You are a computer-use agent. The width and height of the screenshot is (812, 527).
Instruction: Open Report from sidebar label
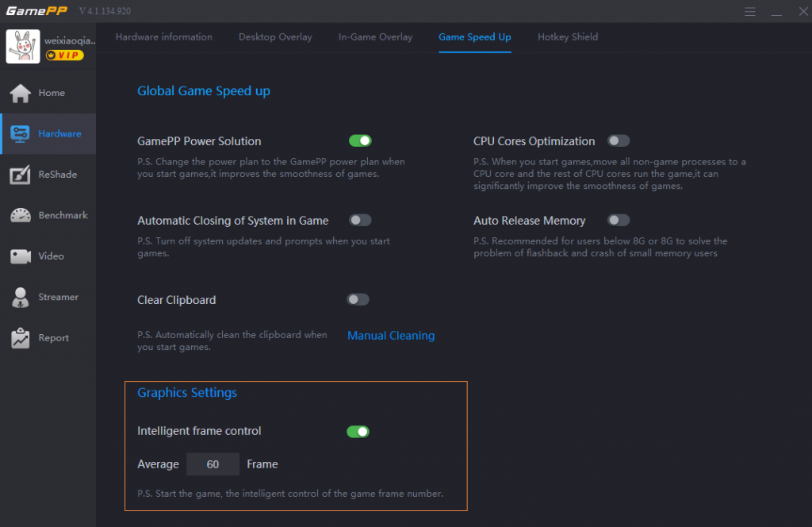[53, 338]
